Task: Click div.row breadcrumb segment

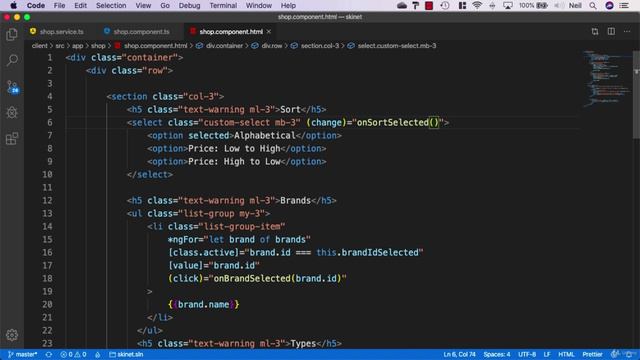Action: pyautogui.click(x=271, y=46)
